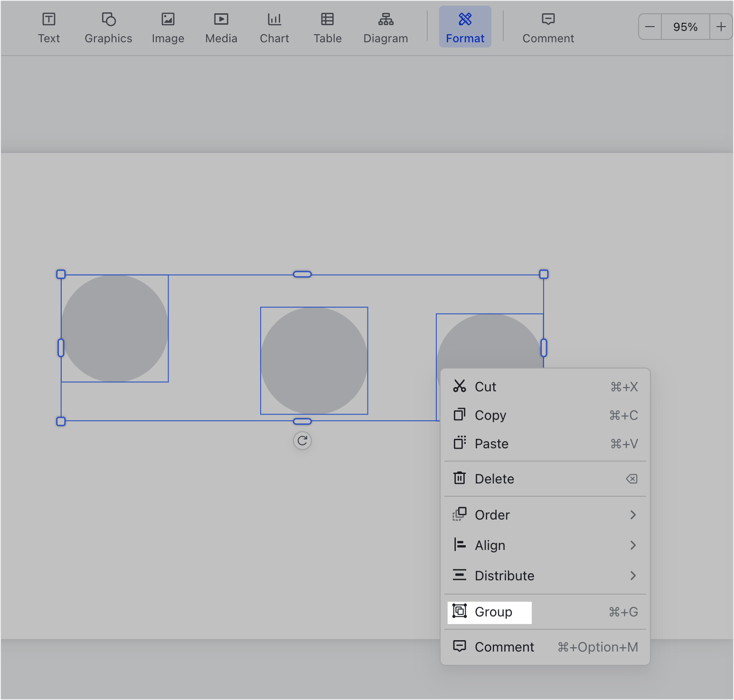The width and height of the screenshot is (734, 700).
Task: Delete the selection via context menu
Action: [x=494, y=479]
